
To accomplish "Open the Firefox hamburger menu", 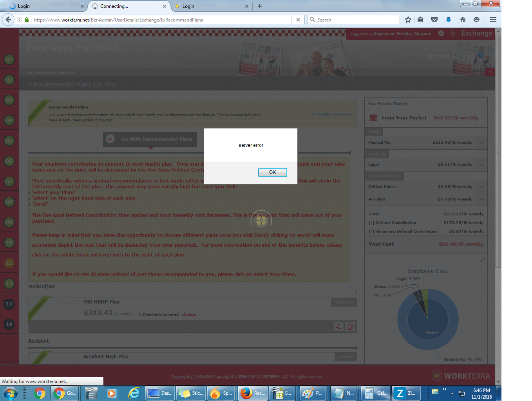I will point(493,20).
